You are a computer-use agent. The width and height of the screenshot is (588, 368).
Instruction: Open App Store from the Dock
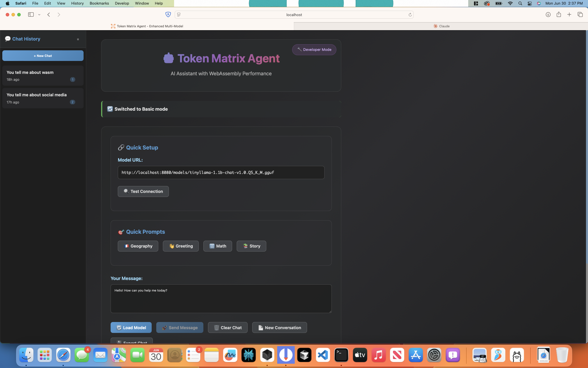416,355
